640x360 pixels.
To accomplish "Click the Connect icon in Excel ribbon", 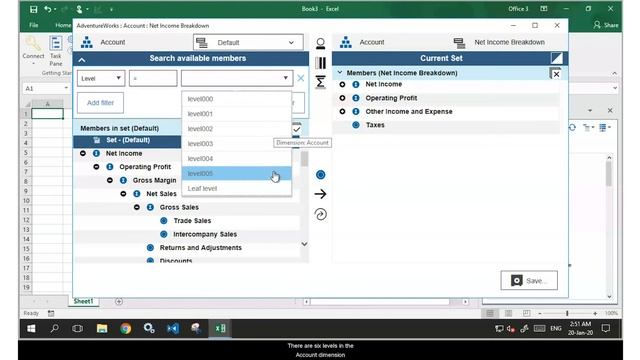I will click(33, 43).
